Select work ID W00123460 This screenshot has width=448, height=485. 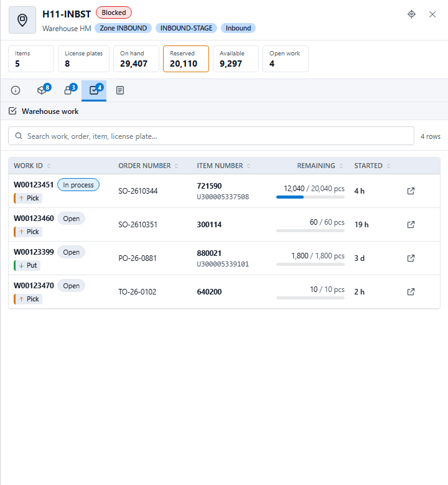[34, 219]
